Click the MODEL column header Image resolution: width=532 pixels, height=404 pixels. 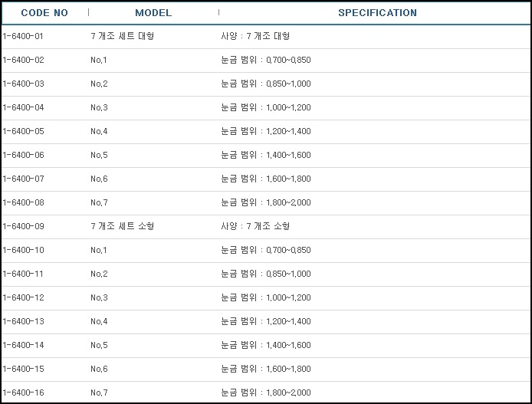tap(153, 13)
